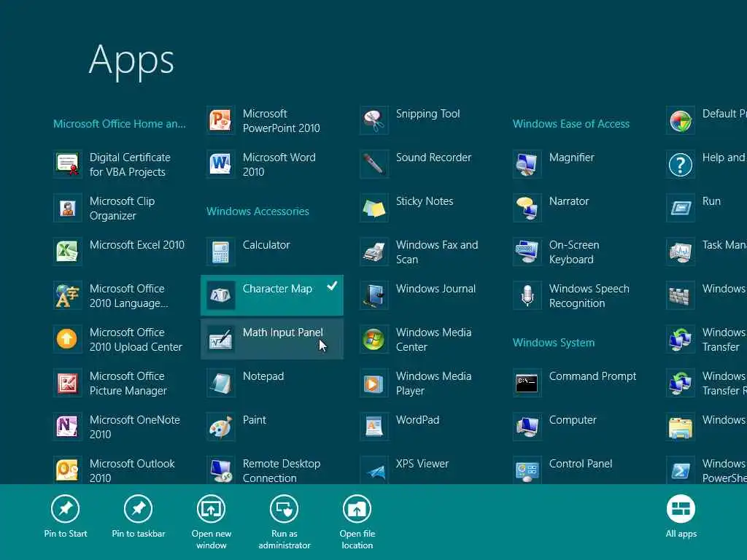
Task: Click the 'Control Panel' label
Action: tap(580, 463)
